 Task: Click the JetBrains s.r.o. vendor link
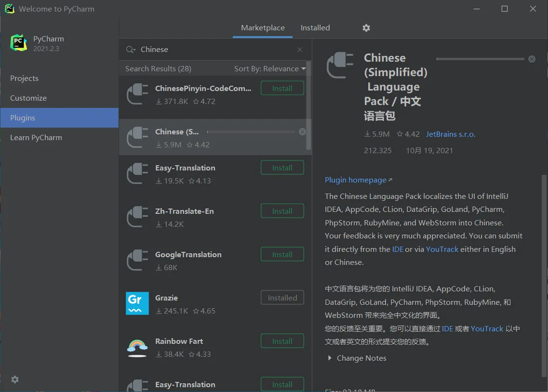[x=451, y=134]
